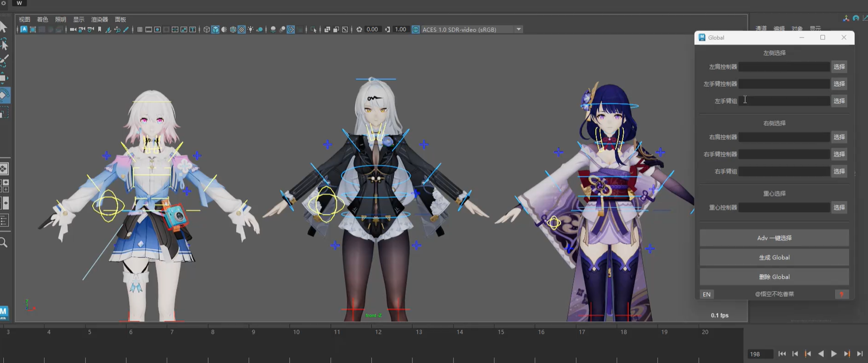Open the 照明 panel menu

pos(60,19)
